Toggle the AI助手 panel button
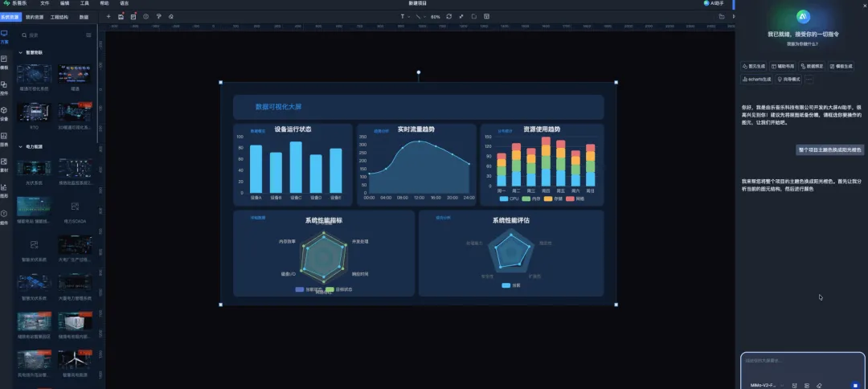 (714, 3)
